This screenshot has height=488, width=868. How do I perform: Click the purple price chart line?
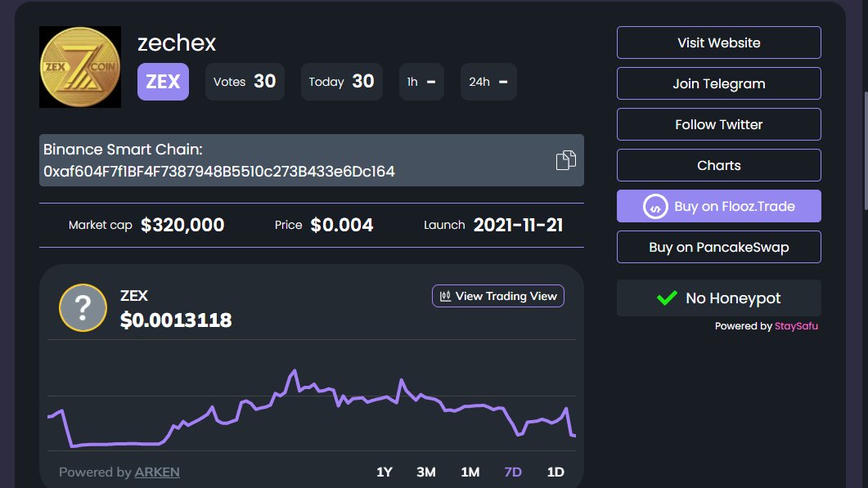point(312,409)
